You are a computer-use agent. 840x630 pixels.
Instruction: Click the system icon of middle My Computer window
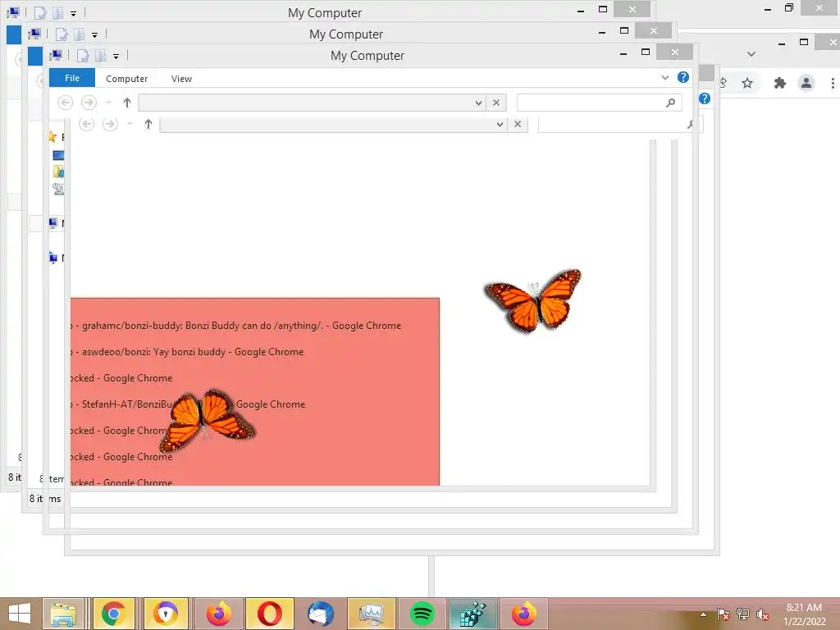pos(34,34)
